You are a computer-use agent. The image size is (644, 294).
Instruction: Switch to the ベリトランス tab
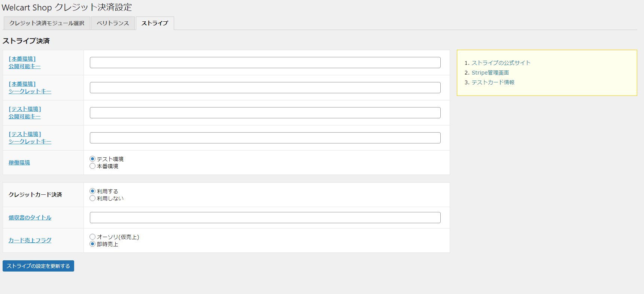tap(113, 23)
